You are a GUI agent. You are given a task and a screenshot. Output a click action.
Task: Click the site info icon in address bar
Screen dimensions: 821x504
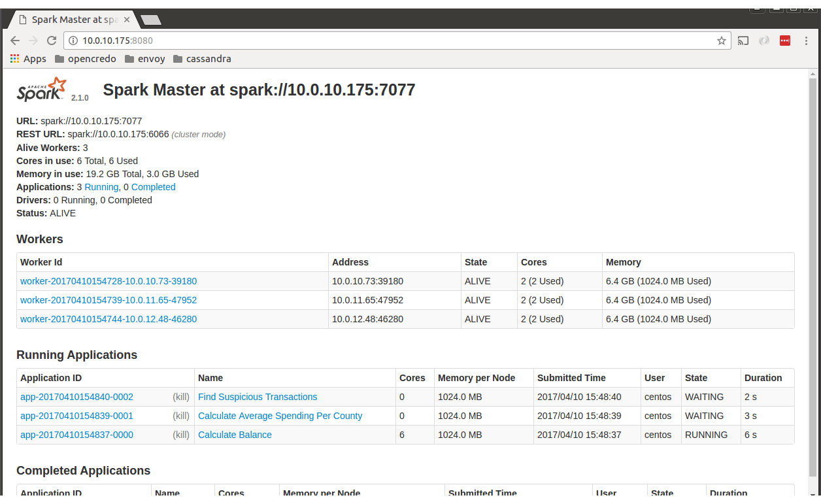73,41
